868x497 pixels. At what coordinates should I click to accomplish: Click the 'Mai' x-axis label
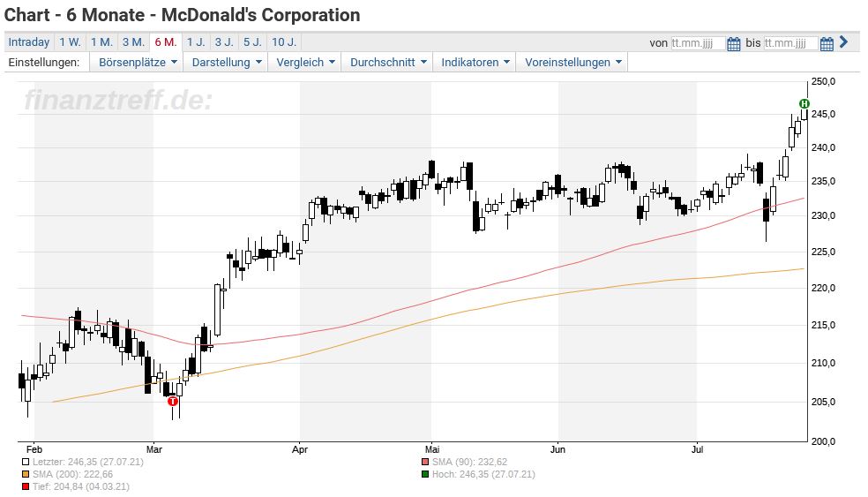click(431, 449)
